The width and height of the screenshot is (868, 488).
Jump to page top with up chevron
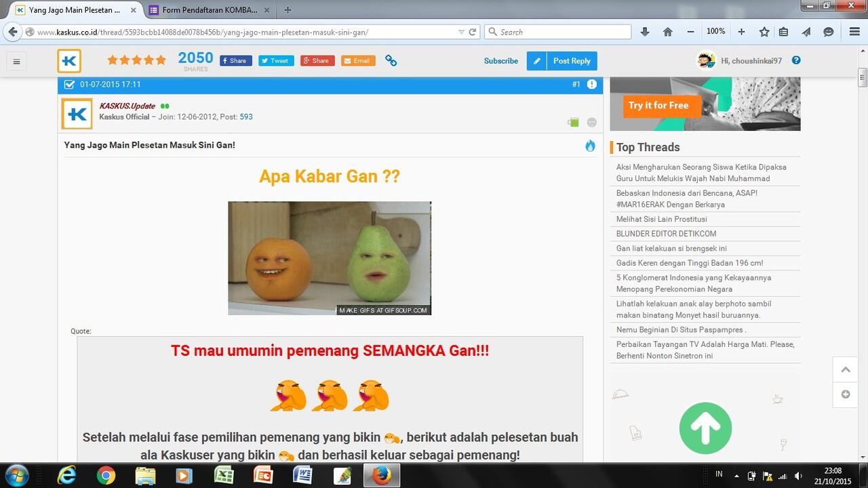[846, 369]
